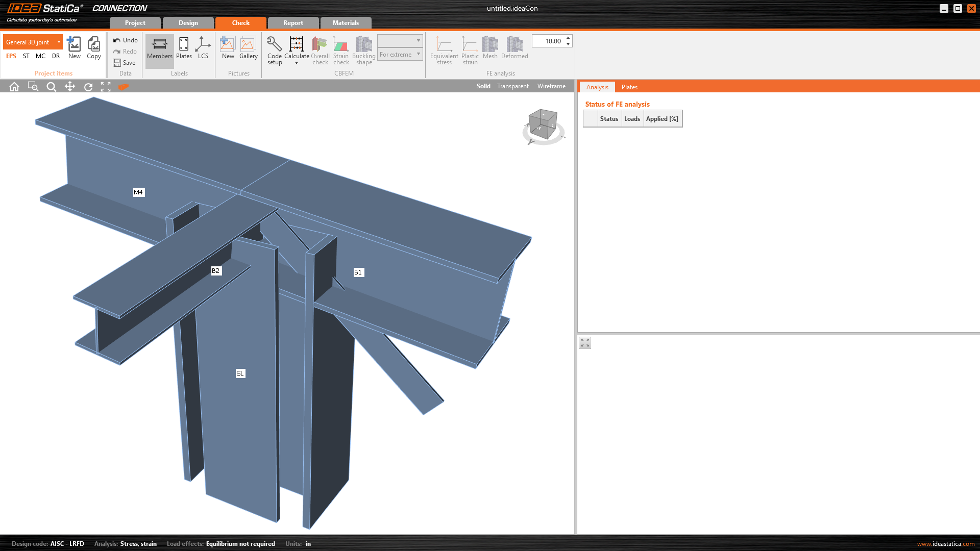The height and width of the screenshot is (551, 980).
Task: Click the zoom window magnifier icon
Action: (x=33, y=87)
